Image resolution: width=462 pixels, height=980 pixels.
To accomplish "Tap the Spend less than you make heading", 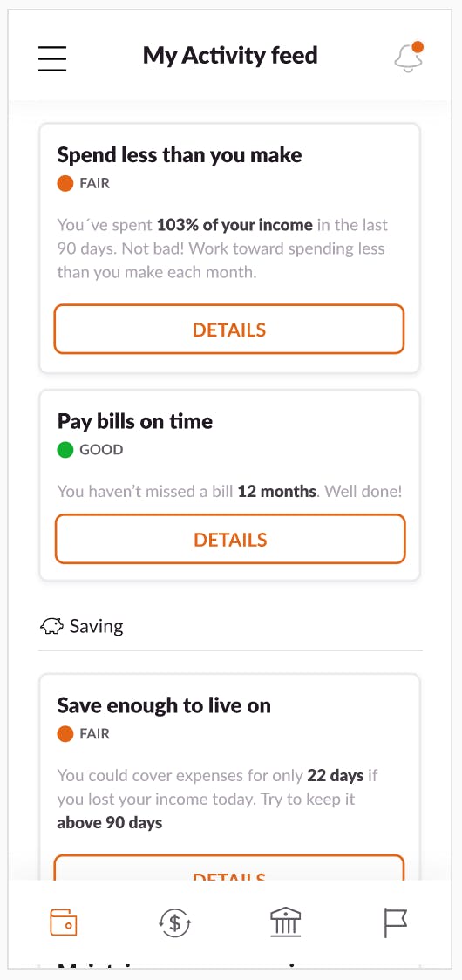I will 180,154.
